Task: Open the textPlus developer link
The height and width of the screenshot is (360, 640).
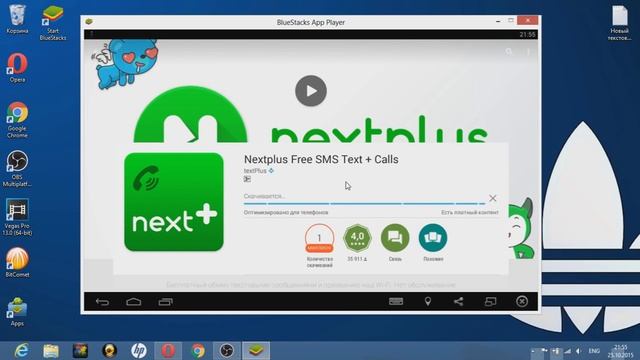Action: pos(255,171)
